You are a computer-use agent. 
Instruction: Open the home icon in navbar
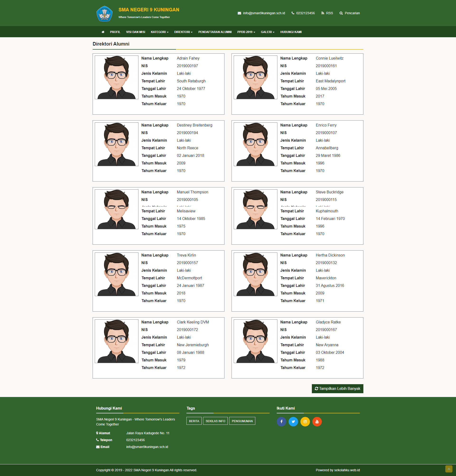(103, 32)
